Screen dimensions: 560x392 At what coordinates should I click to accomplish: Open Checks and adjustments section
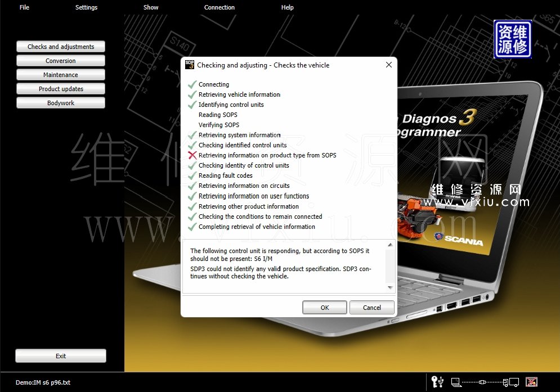(x=61, y=47)
